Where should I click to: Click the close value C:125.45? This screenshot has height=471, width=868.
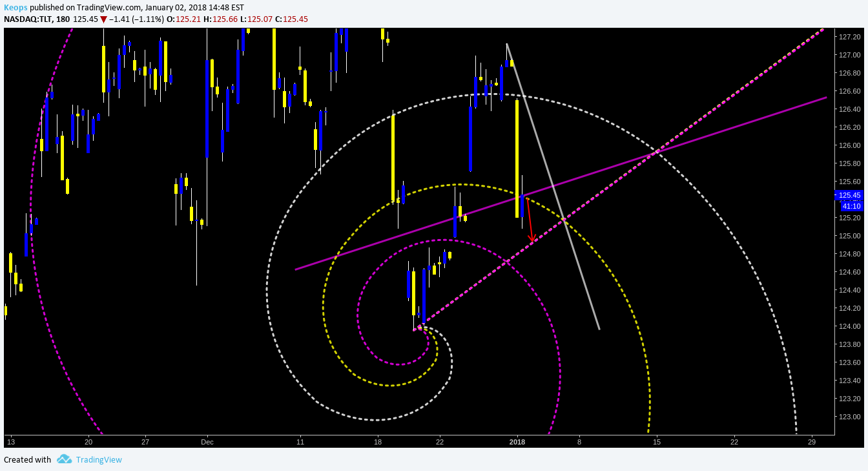tap(291, 19)
